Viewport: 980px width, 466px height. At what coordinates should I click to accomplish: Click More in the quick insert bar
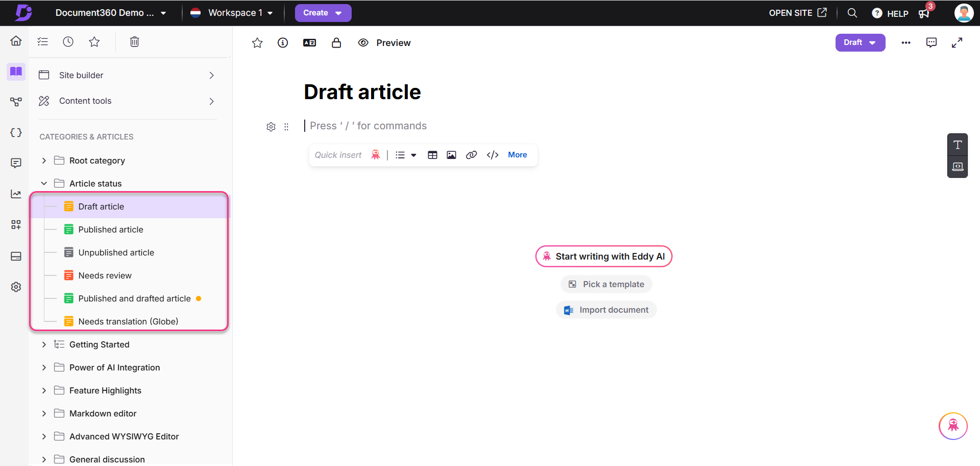pyautogui.click(x=517, y=155)
